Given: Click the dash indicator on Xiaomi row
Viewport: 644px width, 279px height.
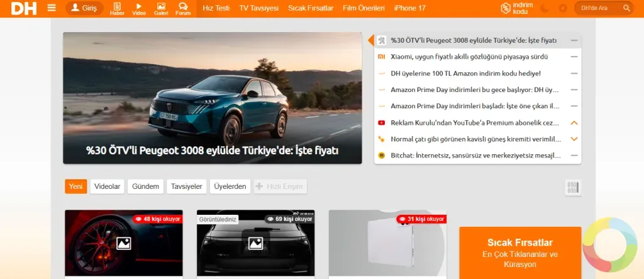Looking at the screenshot, I should (574, 57).
